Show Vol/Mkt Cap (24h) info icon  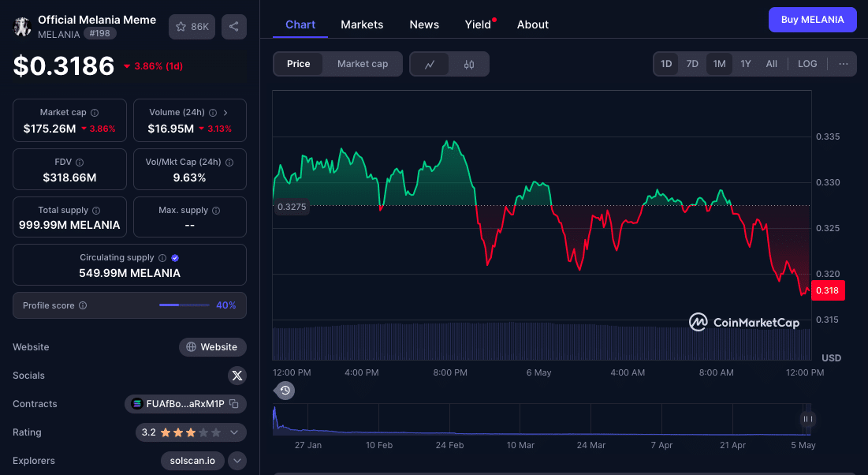coord(229,163)
